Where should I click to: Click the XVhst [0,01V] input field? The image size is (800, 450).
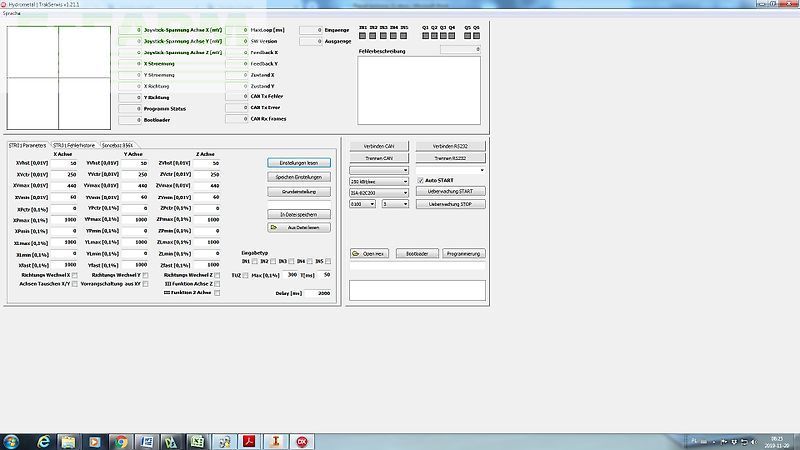pos(64,163)
